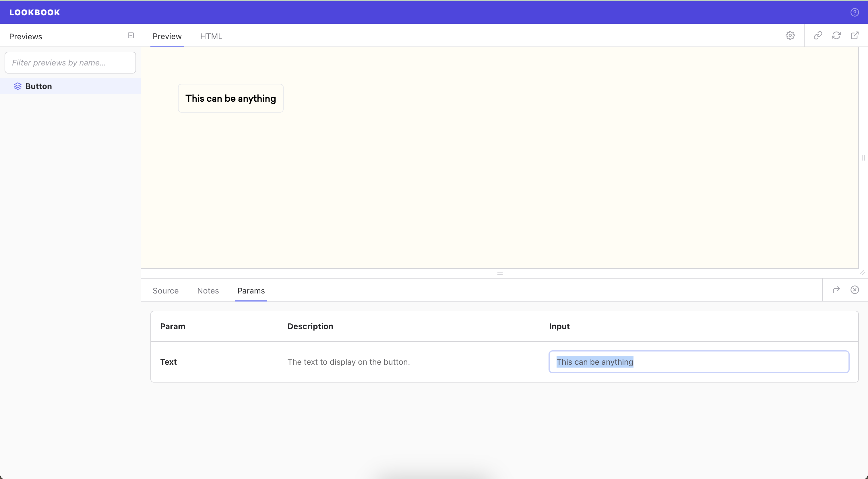This screenshot has height=479, width=868.
Task: Click the horizontal drawer resize handle
Action: [500, 273]
